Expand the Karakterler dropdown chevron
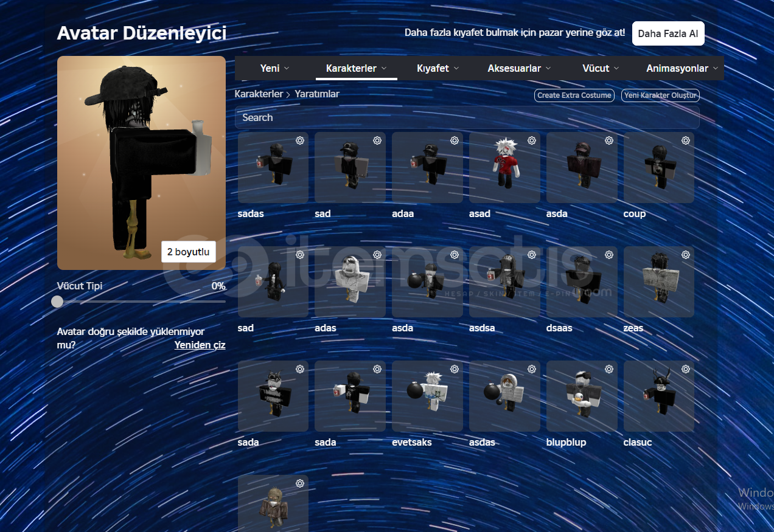 pyautogui.click(x=384, y=69)
